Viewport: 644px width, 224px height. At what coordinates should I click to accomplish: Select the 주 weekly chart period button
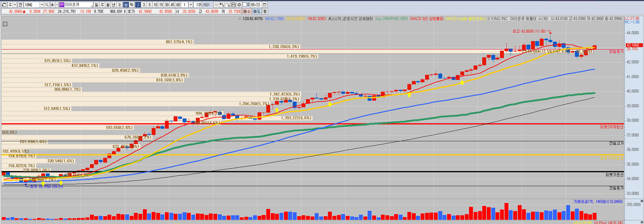coord(102,5)
